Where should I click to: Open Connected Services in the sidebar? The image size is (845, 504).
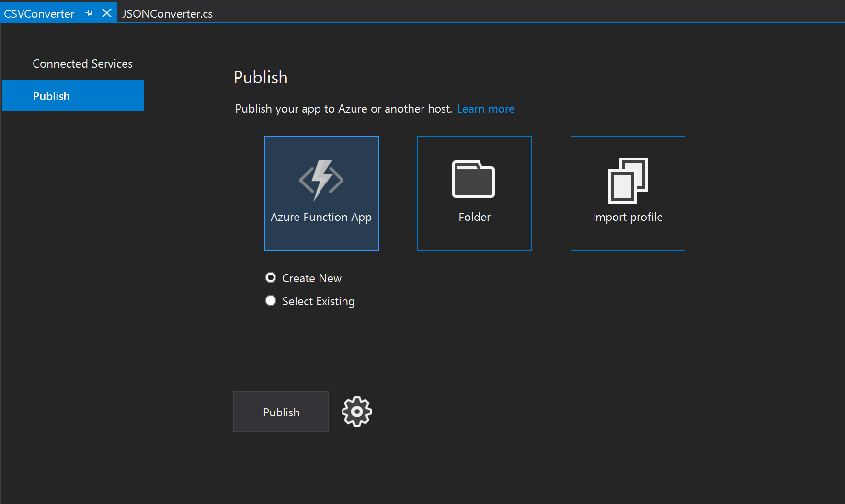(x=82, y=64)
